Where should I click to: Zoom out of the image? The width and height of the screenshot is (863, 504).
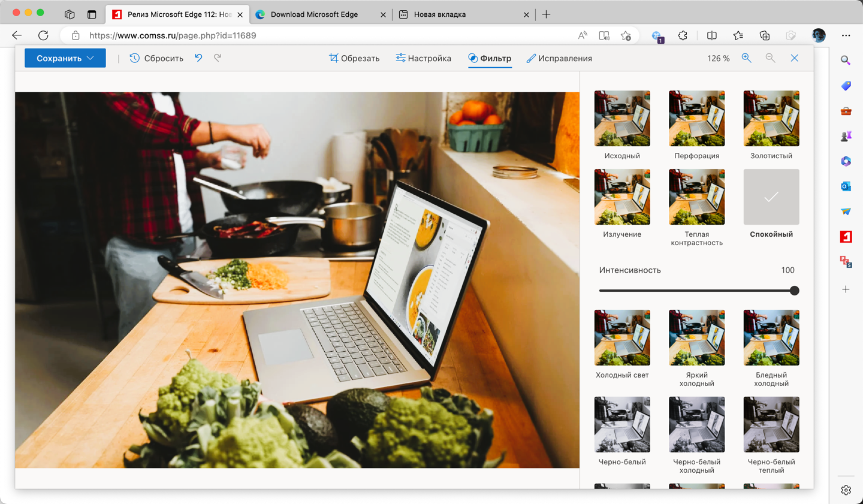[x=770, y=58]
